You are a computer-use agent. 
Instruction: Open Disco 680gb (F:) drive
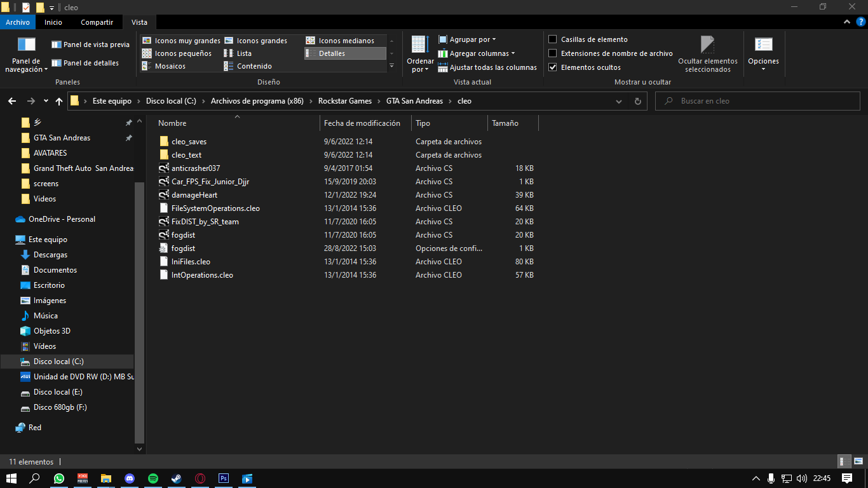[60, 407]
